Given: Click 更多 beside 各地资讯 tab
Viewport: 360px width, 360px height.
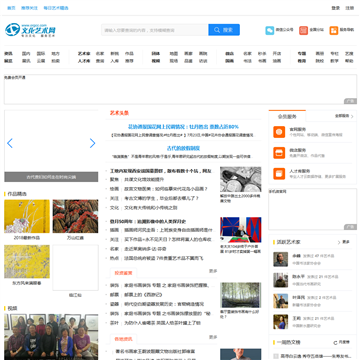Looking at the screenshot, I should [x=213, y=337].
